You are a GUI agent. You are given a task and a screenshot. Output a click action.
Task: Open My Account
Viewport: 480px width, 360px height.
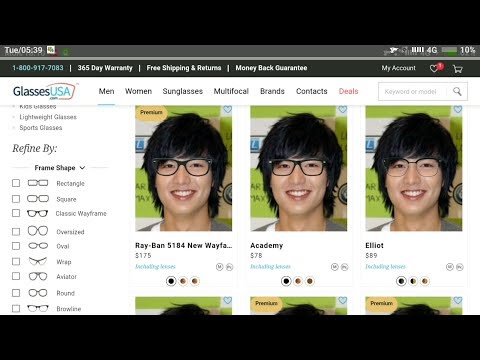pos(399,68)
